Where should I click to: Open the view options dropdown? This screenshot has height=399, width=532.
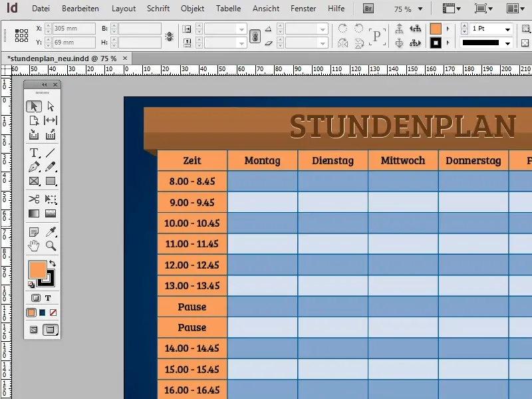452,9
